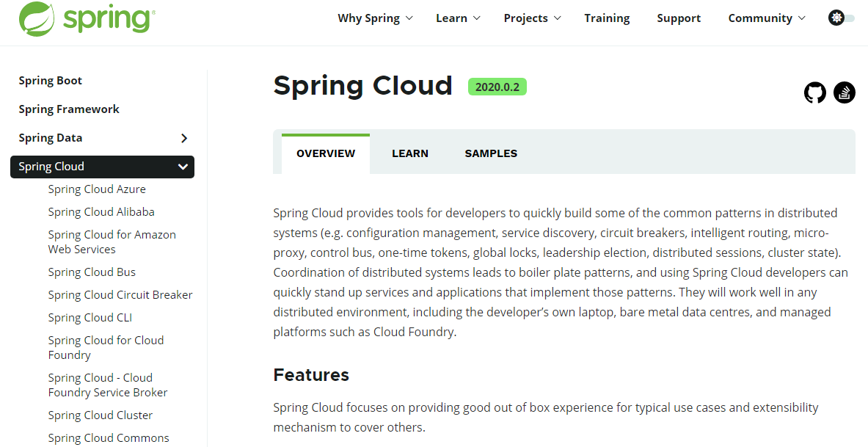868x447 pixels.
Task: Open the Spring Data sidebar link
Action: click(x=51, y=138)
